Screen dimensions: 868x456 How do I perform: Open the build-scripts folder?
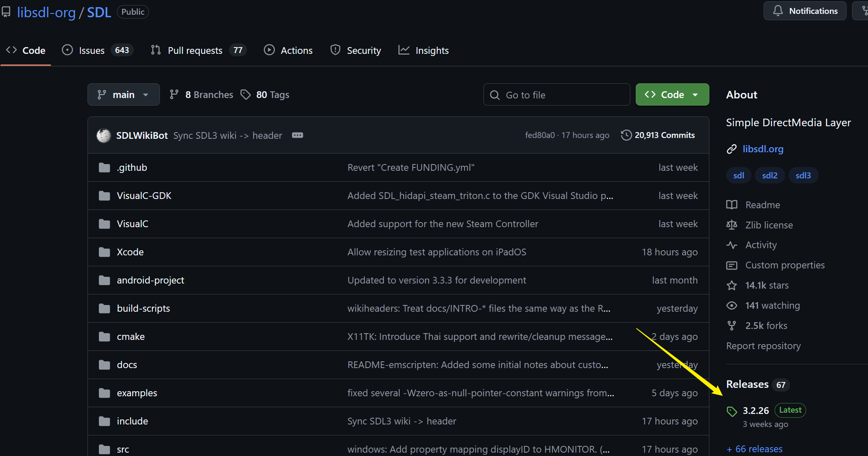tap(143, 308)
